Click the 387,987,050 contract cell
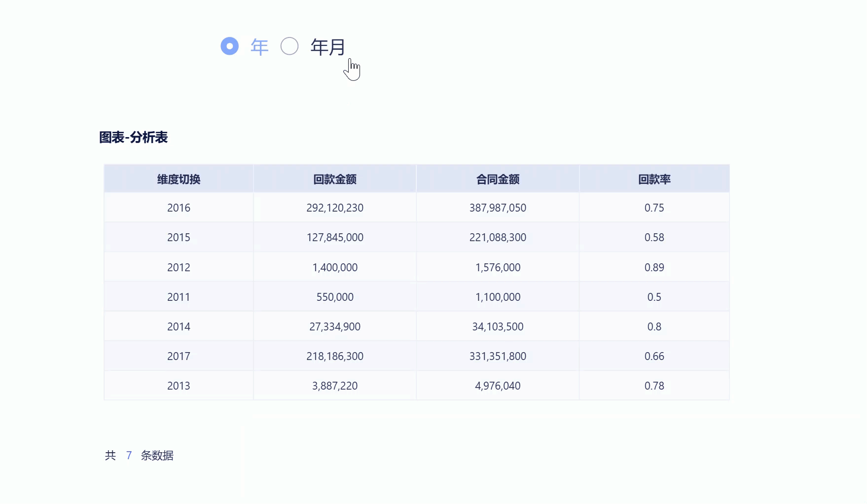The height and width of the screenshot is (504, 867). (x=498, y=208)
